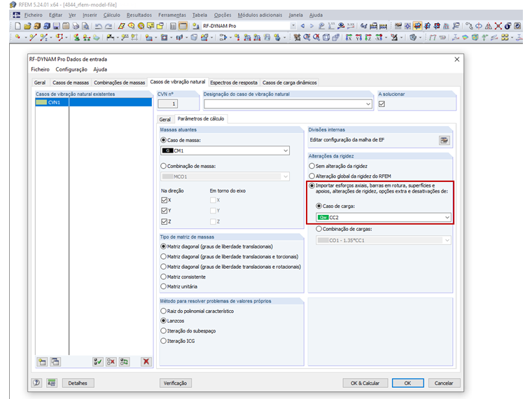Viewport: 532px width, 399px height.
Task: Open the MCO1 mass combination dropdown
Action: tap(286, 176)
